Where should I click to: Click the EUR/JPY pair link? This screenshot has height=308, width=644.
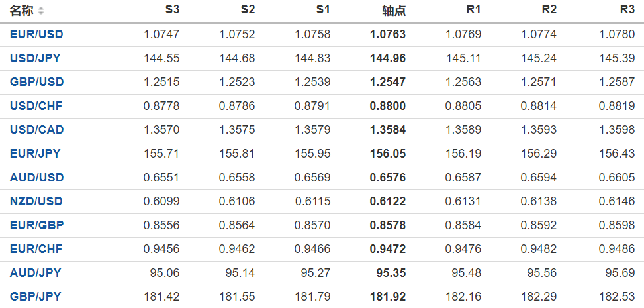pos(35,154)
